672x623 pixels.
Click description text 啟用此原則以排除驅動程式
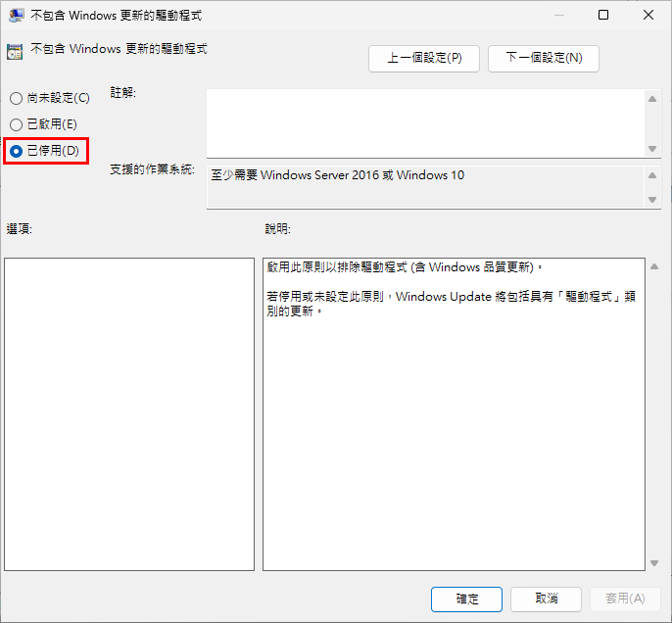[337, 267]
